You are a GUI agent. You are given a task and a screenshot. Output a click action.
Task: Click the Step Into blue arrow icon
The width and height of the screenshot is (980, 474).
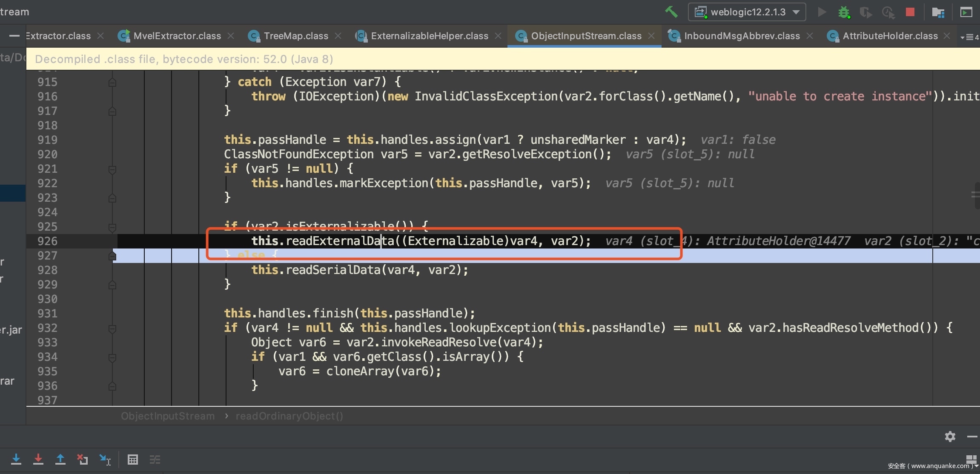[x=16, y=459]
